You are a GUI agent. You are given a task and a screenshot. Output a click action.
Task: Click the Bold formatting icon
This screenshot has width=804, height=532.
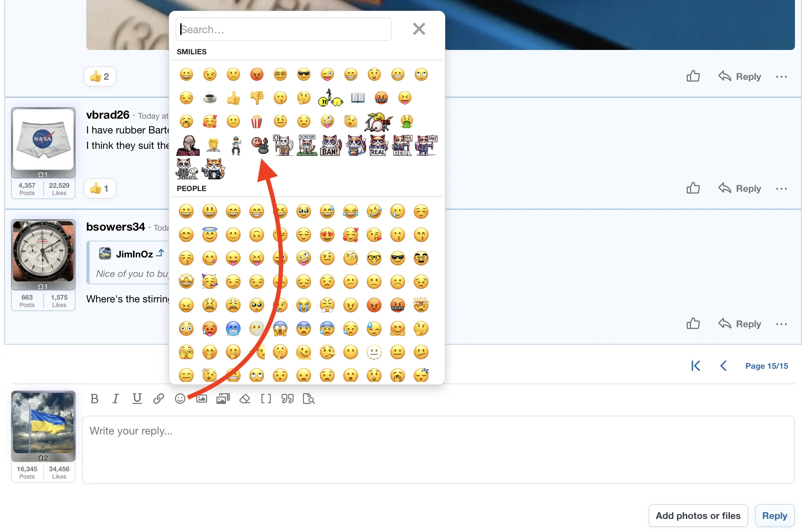(x=95, y=399)
